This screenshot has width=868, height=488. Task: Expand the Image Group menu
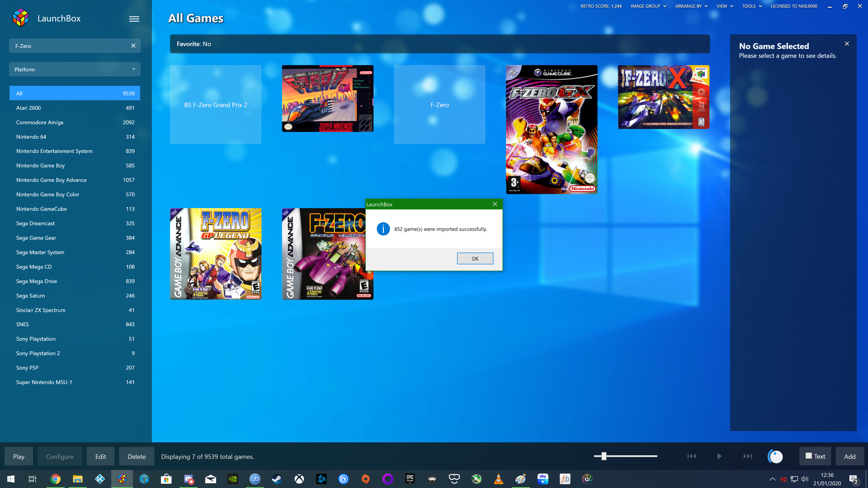(648, 6)
